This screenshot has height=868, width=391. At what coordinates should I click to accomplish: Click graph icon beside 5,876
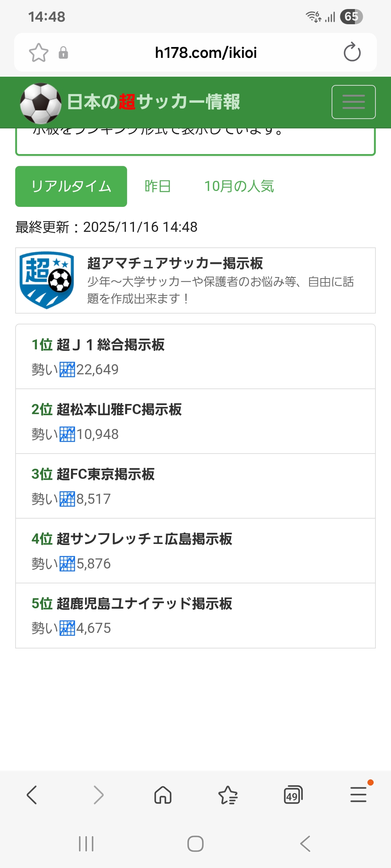[x=67, y=563]
